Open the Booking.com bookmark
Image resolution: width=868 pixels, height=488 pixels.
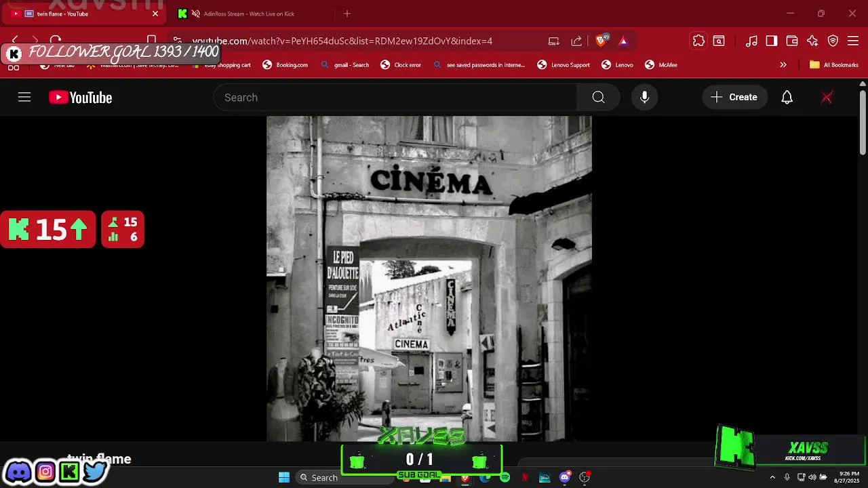(285, 65)
